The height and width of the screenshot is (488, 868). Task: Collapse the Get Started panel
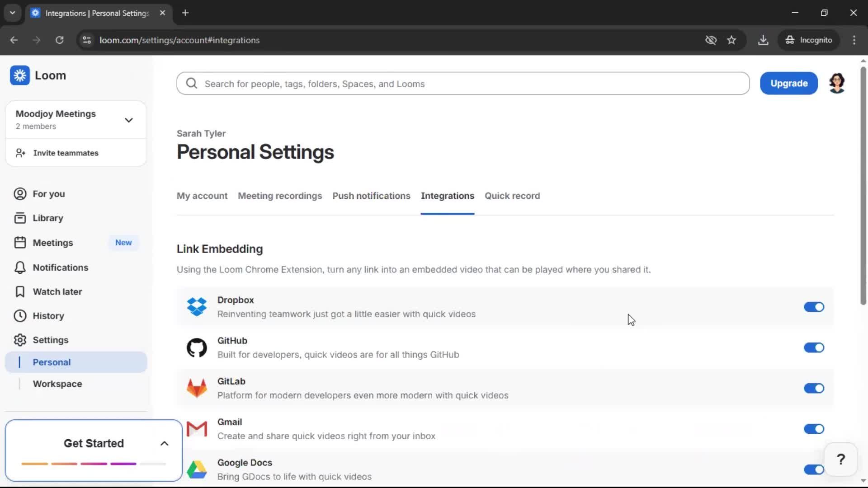tap(164, 443)
